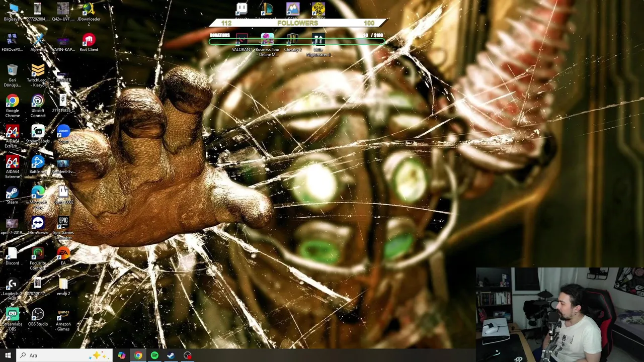Open Logitech G HUB shortcut
This screenshot has width=644, height=362.
(13, 290)
